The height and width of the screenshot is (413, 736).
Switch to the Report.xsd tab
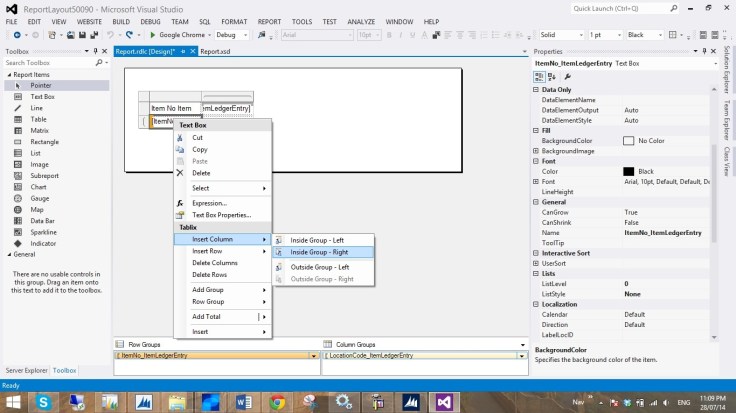[x=214, y=51]
